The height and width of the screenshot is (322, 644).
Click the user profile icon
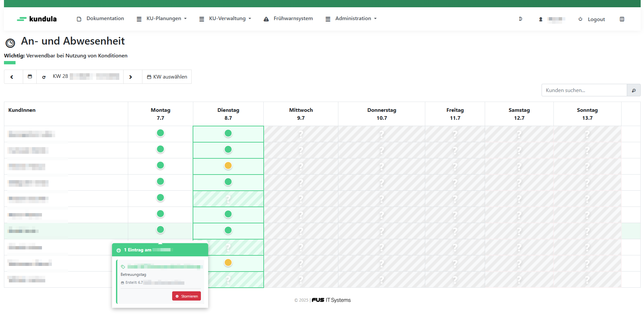click(x=541, y=19)
